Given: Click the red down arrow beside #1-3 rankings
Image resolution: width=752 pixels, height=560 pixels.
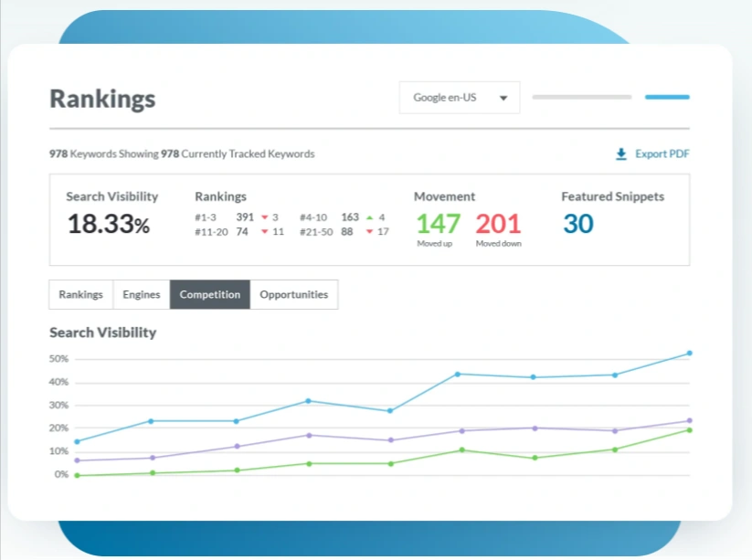Looking at the screenshot, I should (x=266, y=217).
